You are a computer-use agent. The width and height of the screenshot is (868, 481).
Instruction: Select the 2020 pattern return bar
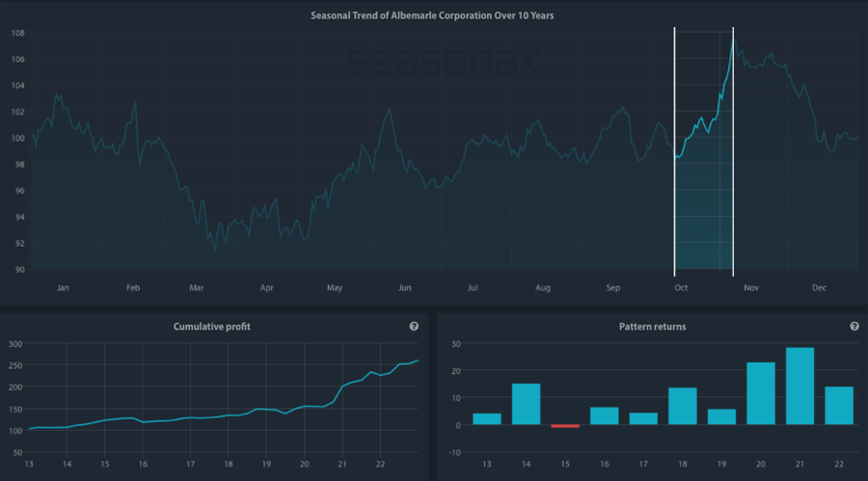tap(761, 393)
